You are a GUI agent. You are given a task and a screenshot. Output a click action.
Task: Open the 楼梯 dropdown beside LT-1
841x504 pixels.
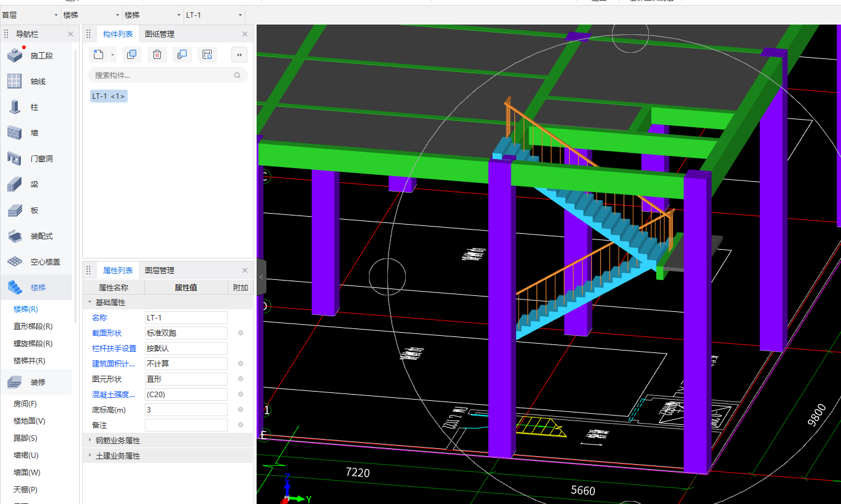153,15
